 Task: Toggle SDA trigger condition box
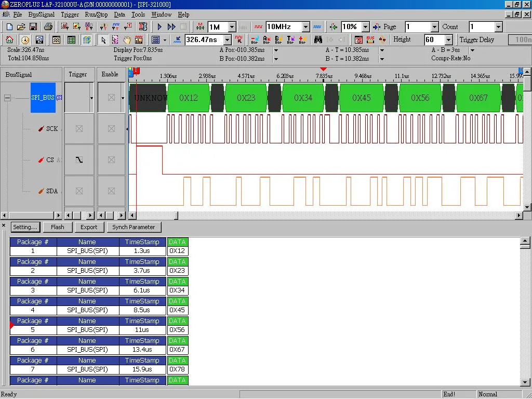point(79,191)
